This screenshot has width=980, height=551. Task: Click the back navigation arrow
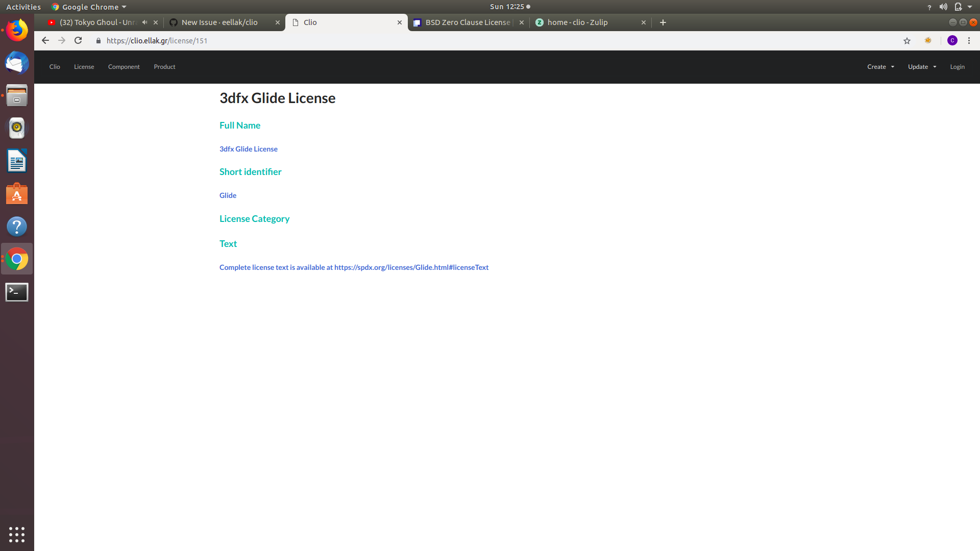click(x=45, y=40)
